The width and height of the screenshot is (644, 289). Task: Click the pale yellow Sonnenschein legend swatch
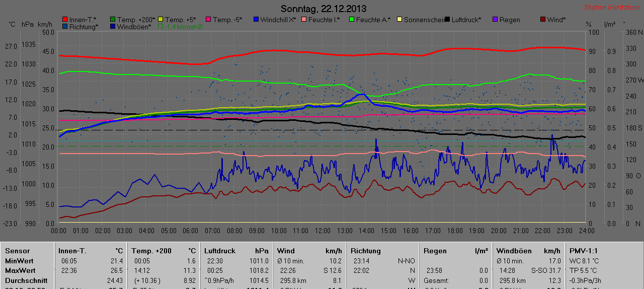click(399, 20)
